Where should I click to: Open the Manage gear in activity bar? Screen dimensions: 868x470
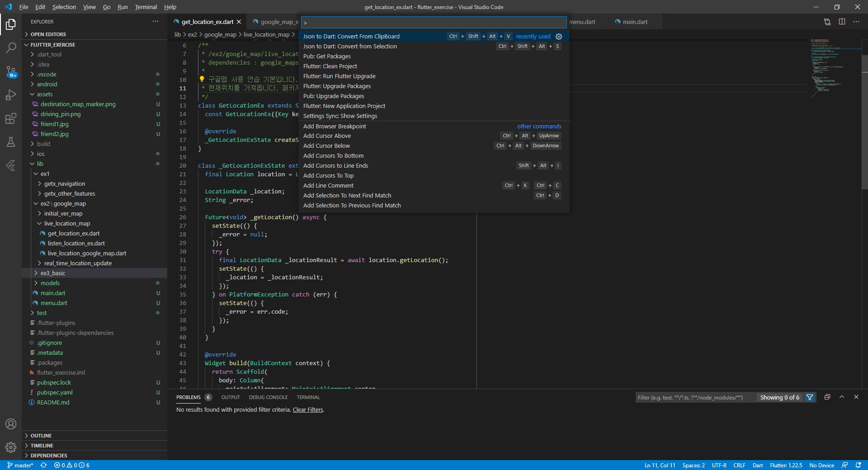(11, 447)
